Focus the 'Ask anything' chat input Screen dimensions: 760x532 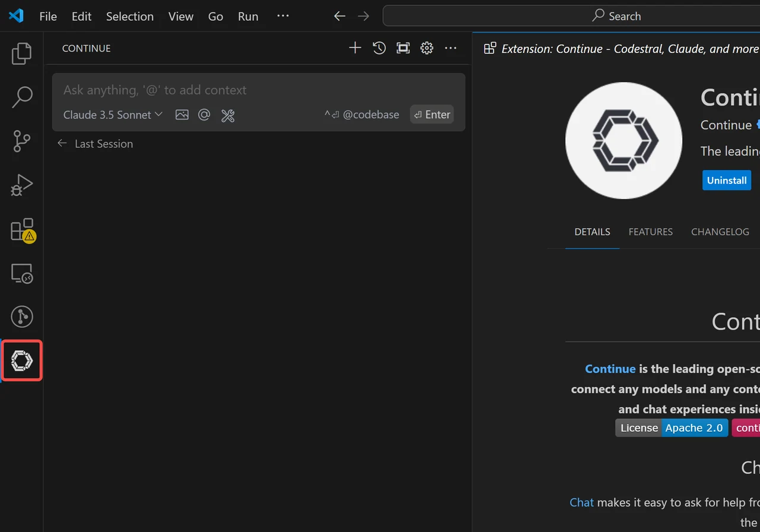[258, 90]
